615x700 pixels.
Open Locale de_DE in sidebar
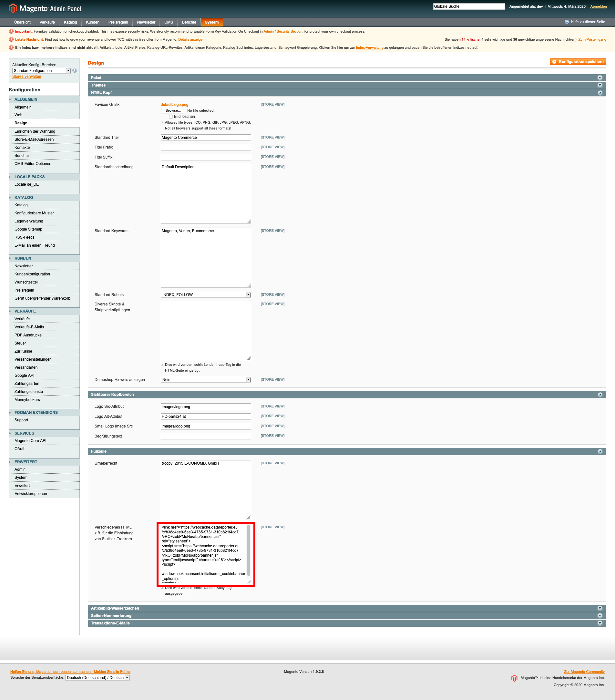pos(27,184)
